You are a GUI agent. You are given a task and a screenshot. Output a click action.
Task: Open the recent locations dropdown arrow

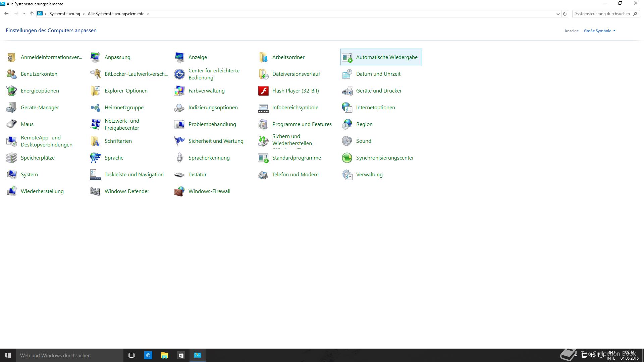[x=24, y=14]
